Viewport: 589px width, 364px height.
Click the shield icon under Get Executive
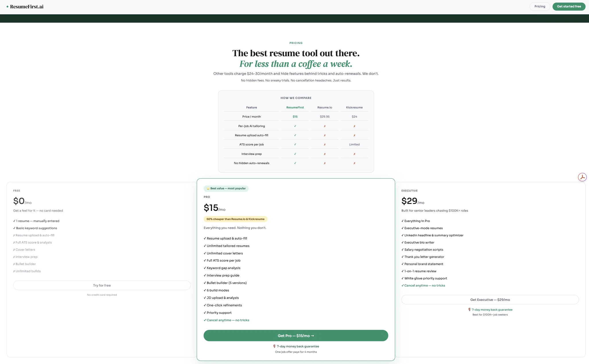click(x=469, y=310)
